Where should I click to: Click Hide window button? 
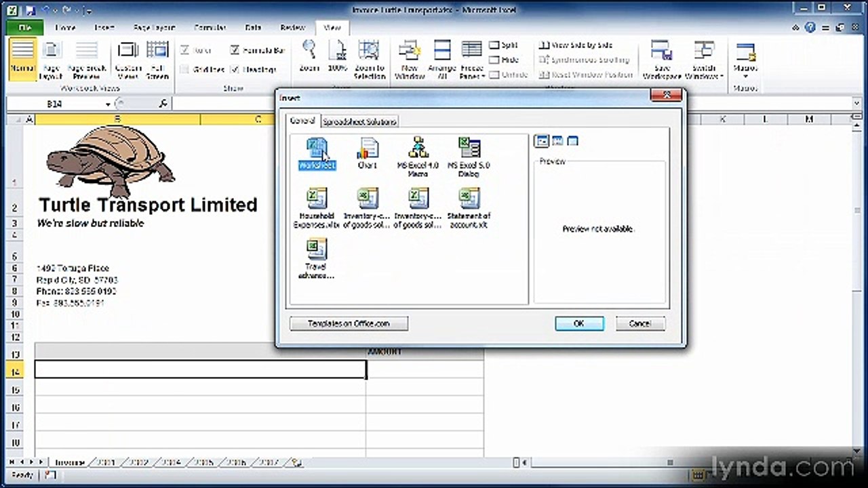(504, 60)
